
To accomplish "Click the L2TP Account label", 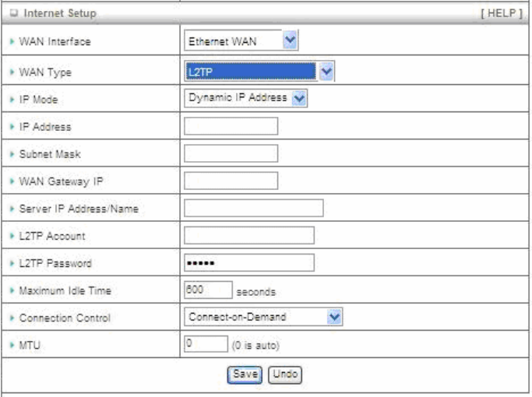I will pos(52,236).
